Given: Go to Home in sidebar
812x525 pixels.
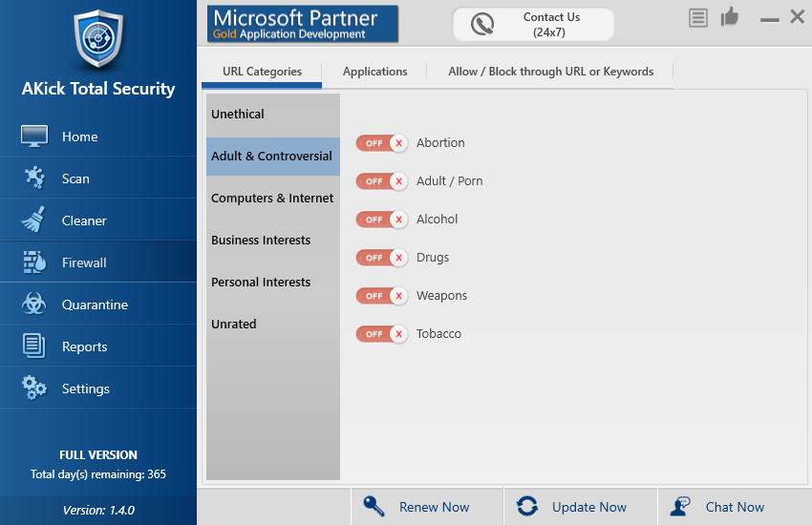Looking at the screenshot, I should click(x=79, y=136).
